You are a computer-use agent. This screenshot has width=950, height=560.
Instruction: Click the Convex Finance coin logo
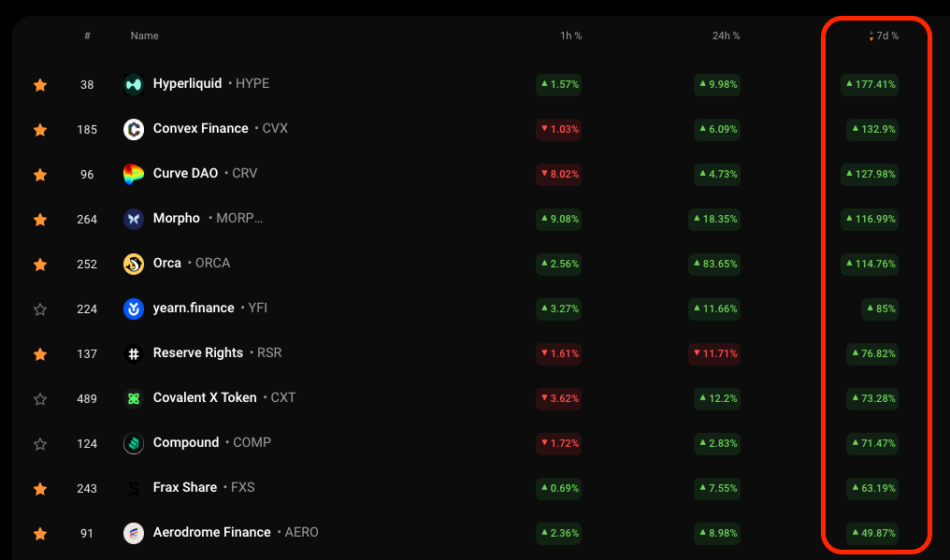[134, 129]
